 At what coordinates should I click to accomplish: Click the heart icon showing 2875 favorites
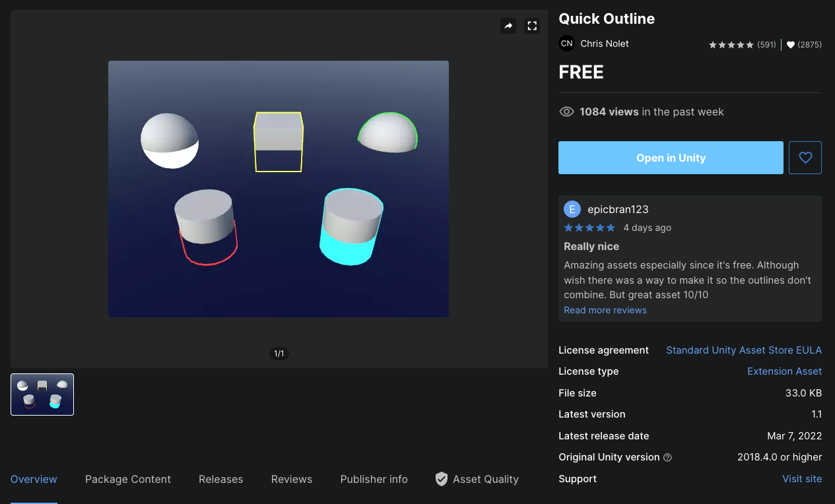pyautogui.click(x=790, y=44)
